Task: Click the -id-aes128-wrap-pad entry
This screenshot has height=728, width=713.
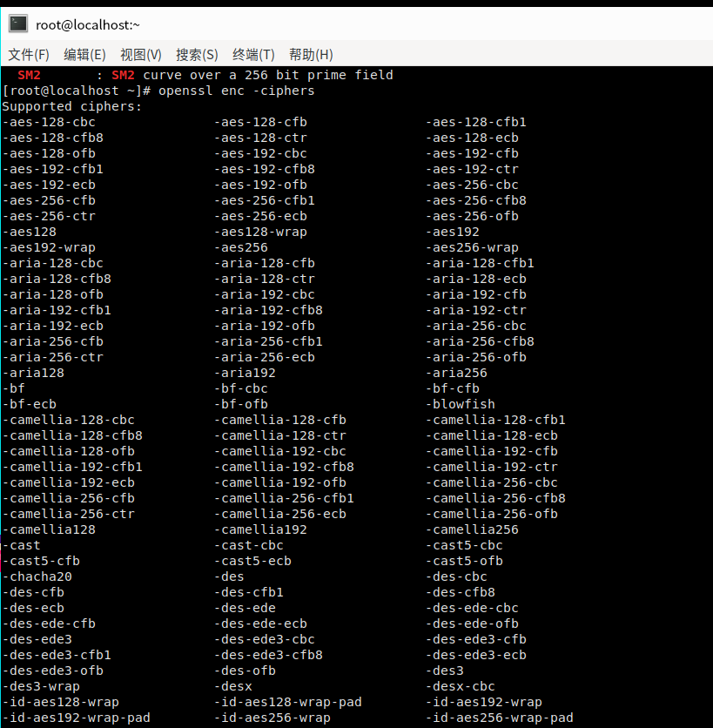Action: click(x=288, y=703)
